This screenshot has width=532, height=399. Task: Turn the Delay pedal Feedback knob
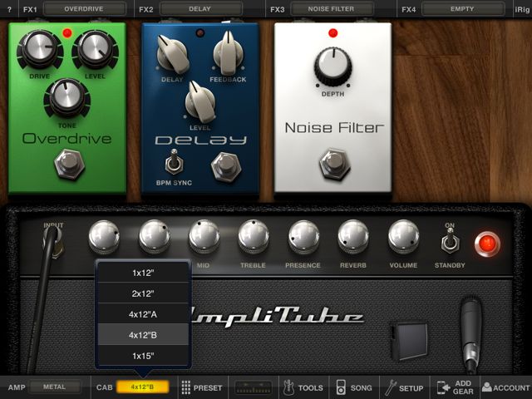(x=228, y=53)
